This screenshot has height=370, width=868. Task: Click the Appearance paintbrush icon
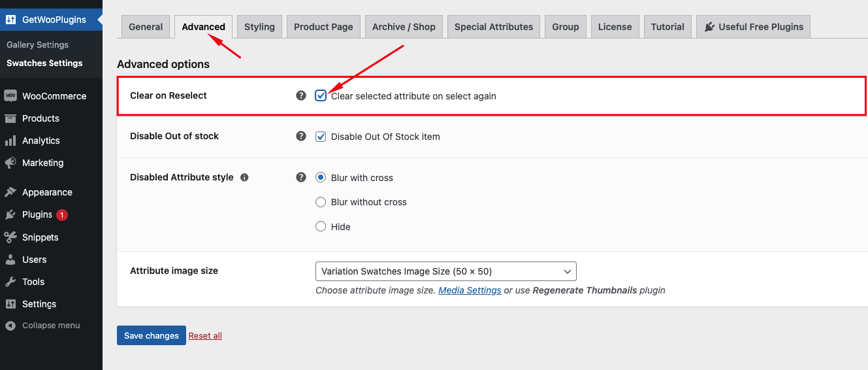click(x=10, y=192)
